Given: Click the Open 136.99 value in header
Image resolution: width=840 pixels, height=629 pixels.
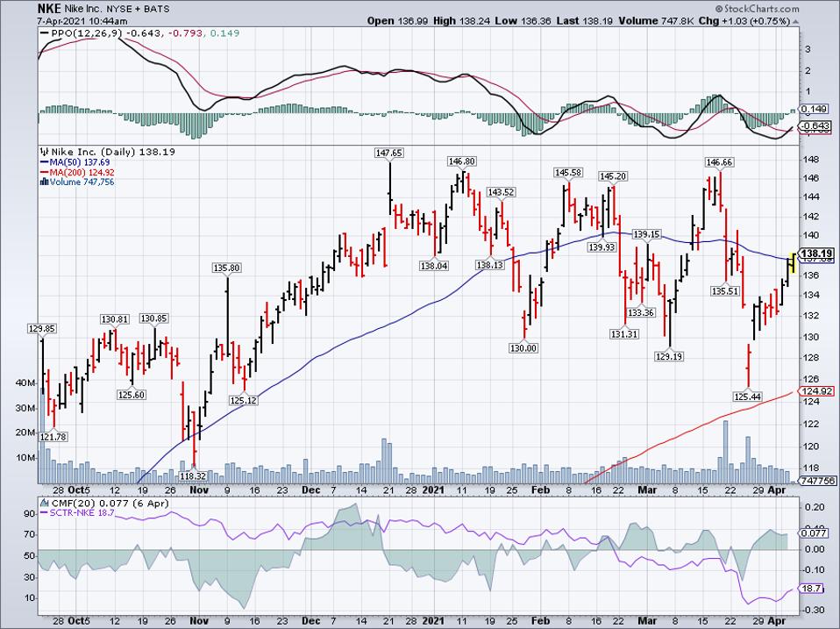Looking at the screenshot, I should (x=397, y=21).
